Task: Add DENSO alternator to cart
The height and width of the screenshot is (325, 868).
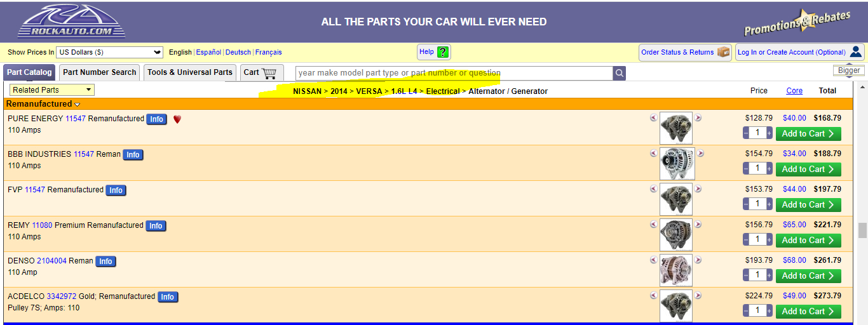Action: [808, 275]
